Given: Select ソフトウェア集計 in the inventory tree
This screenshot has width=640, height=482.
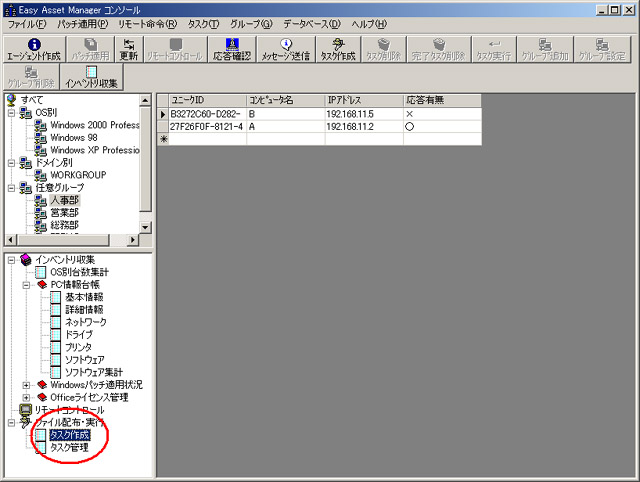Looking at the screenshot, I should point(93,372).
